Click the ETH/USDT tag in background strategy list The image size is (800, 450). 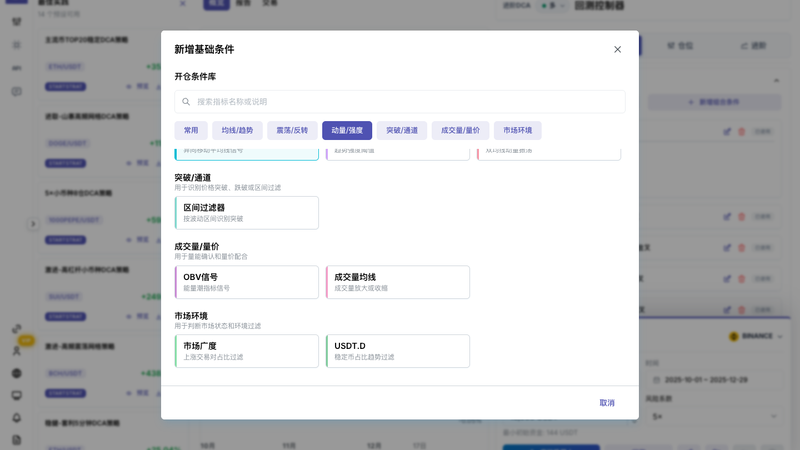pyautogui.click(x=64, y=67)
